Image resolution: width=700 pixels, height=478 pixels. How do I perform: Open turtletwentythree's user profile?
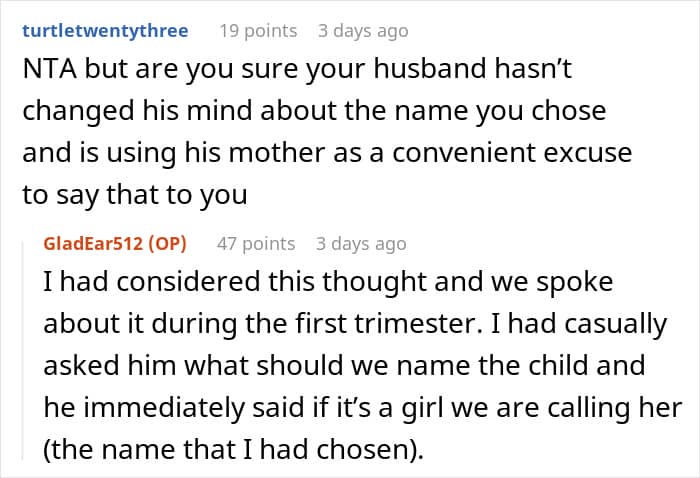[x=105, y=31]
